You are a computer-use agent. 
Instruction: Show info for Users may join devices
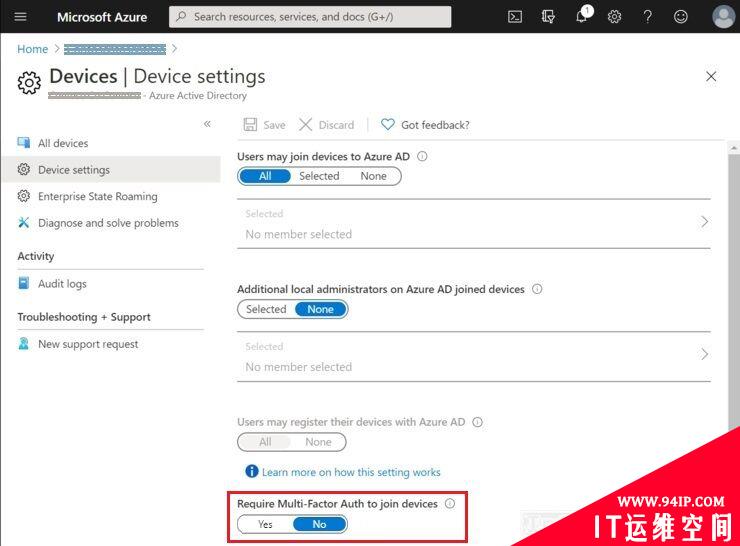pos(422,156)
